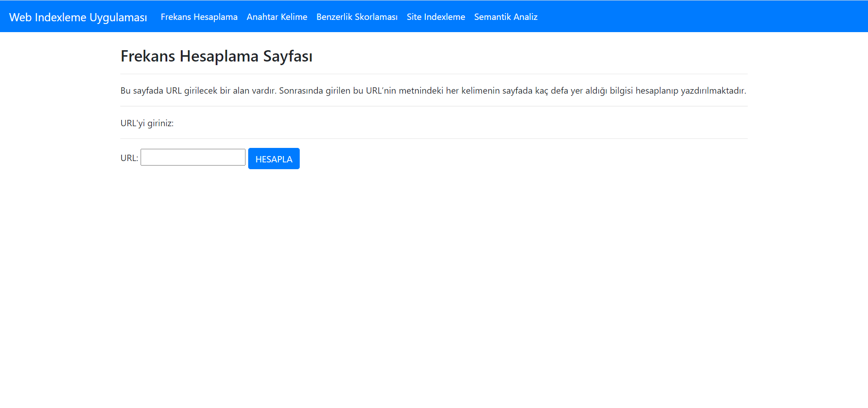The height and width of the screenshot is (408, 868).
Task: Click the Web Indexleme Uygulaması brand link
Action: point(77,17)
